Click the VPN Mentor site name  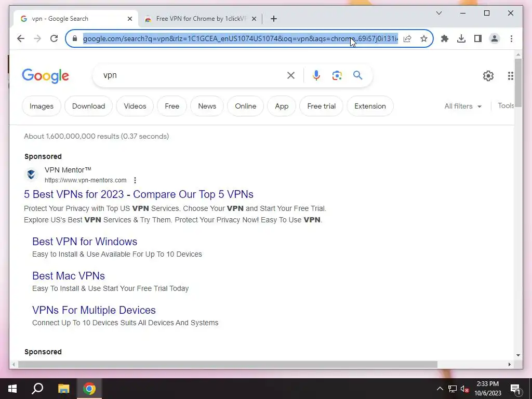pos(68,170)
